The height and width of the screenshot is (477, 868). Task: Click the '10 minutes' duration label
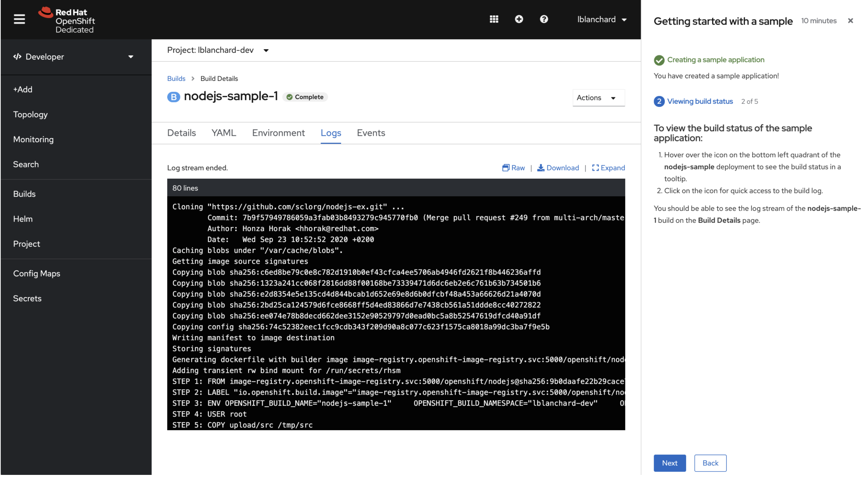point(818,21)
